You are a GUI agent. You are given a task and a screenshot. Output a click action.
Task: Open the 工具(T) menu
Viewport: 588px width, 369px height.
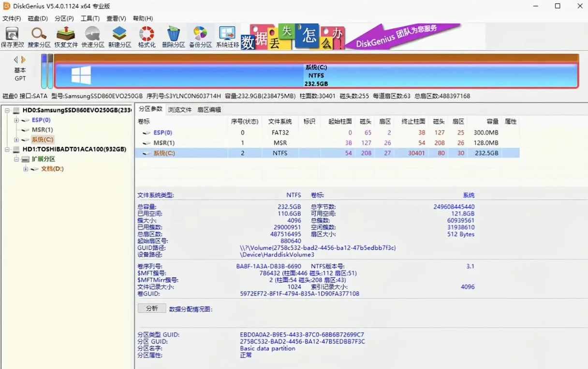(x=90, y=18)
